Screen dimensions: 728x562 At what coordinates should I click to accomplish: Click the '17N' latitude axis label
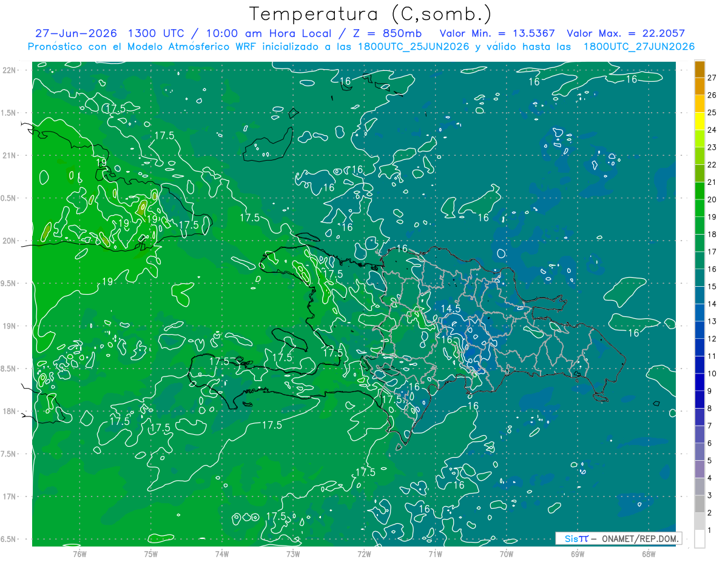(x=8, y=497)
